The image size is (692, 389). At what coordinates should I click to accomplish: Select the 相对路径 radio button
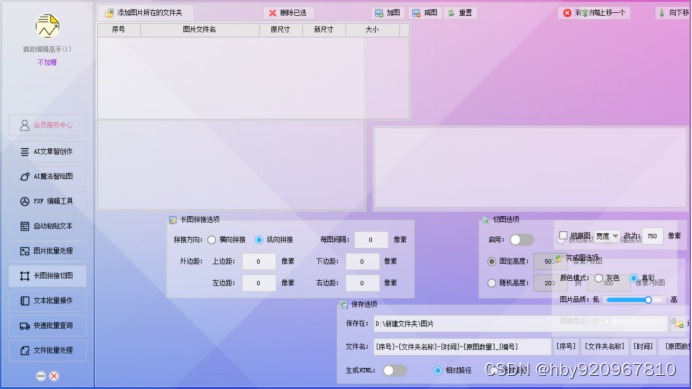[x=437, y=370]
